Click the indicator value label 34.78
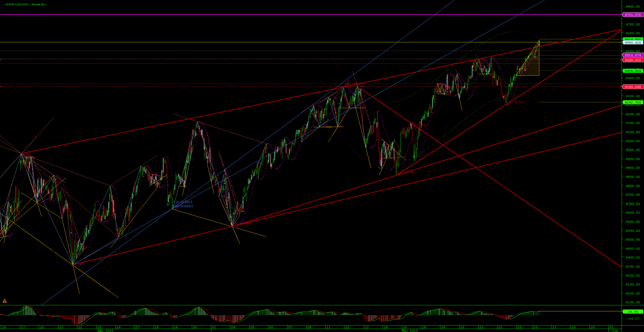This screenshot has width=644, height=332. (x=633, y=312)
